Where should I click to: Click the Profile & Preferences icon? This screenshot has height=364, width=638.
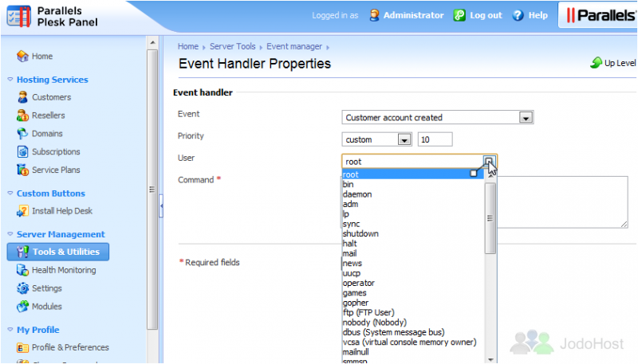click(x=22, y=348)
